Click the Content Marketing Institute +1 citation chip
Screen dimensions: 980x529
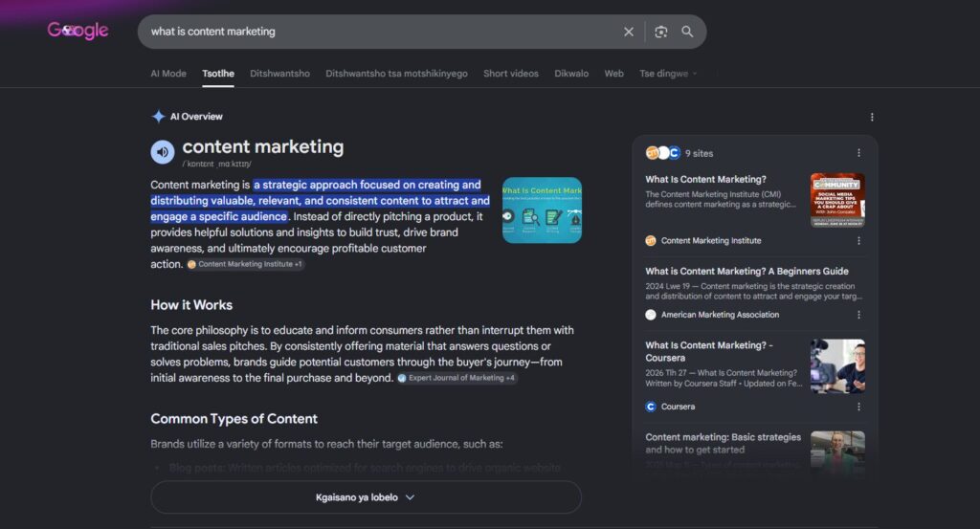coord(245,264)
